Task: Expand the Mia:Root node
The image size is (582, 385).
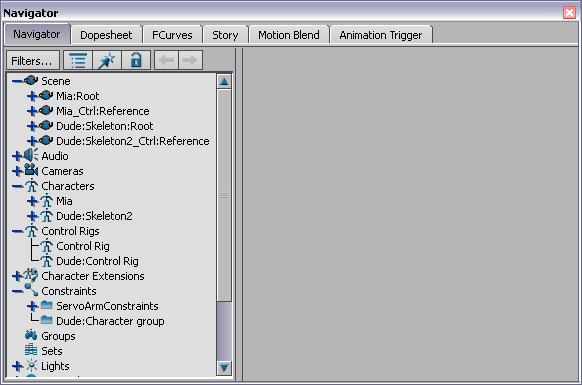Action: pos(32,96)
